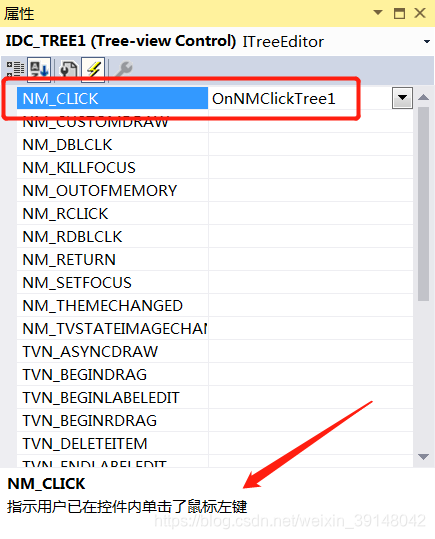Click the value cell beside NM_RCLICK
This screenshot has height=539, width=435.
coord(311,214)
